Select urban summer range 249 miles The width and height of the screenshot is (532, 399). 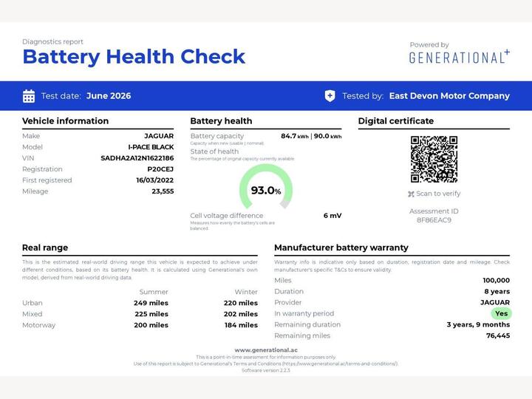coord(151,303)
